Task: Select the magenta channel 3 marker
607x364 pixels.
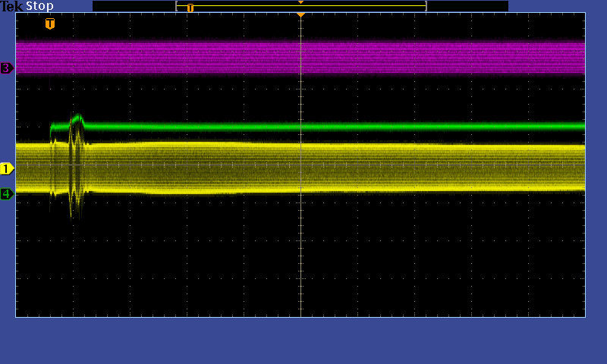Action: [7, 68]
